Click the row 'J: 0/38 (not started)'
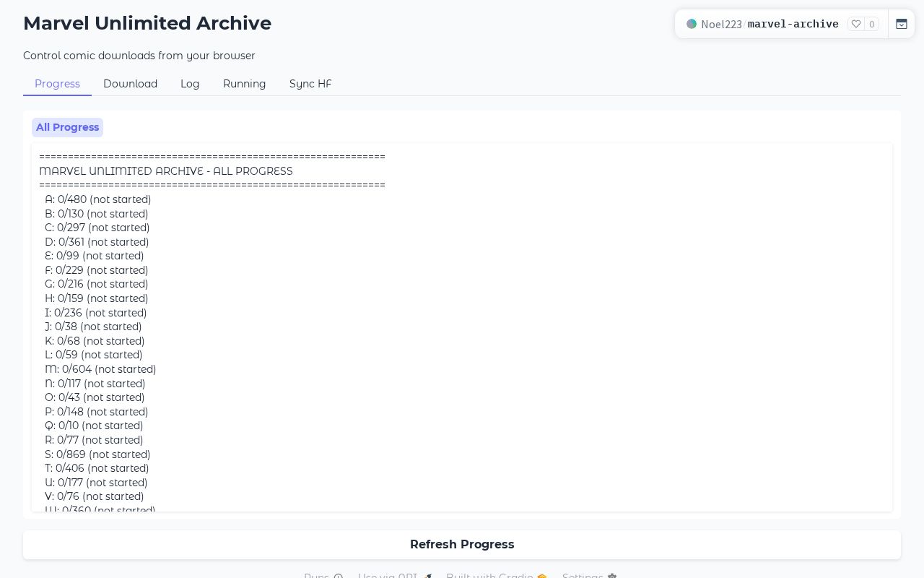Viewport: 924px width, 578px height. click(93, 327)
